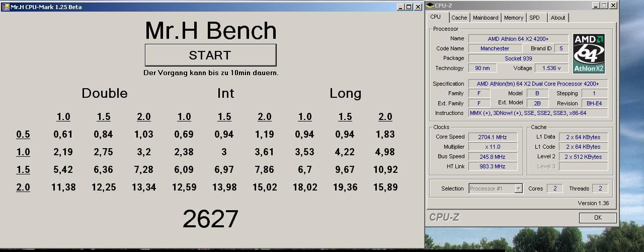Screen dimensions: 644x252
Task: Click the CPU-Z title bar icon
Action: (430, 6)
